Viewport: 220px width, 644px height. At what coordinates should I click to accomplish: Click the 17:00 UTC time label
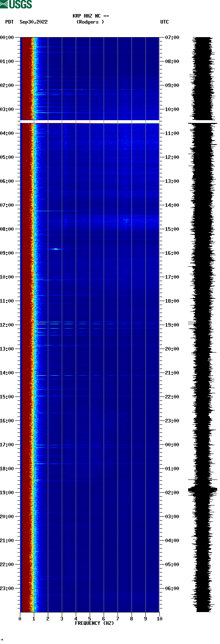pos(172,277)
